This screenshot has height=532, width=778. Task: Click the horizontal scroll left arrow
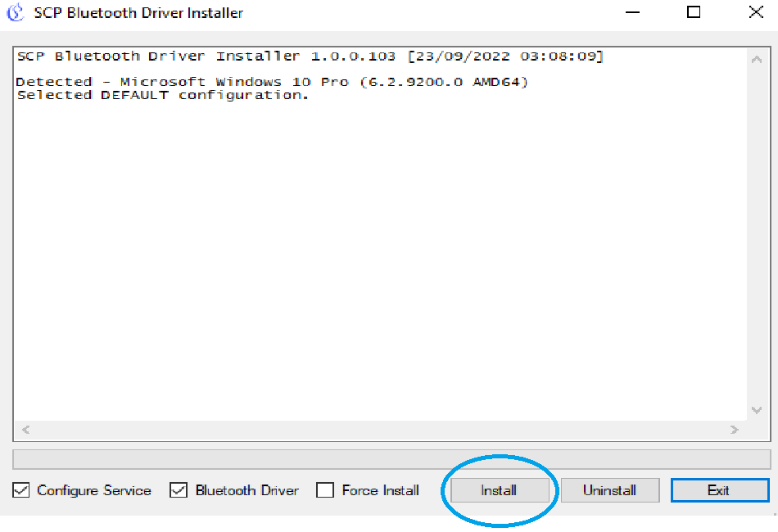tap(26, 430)
